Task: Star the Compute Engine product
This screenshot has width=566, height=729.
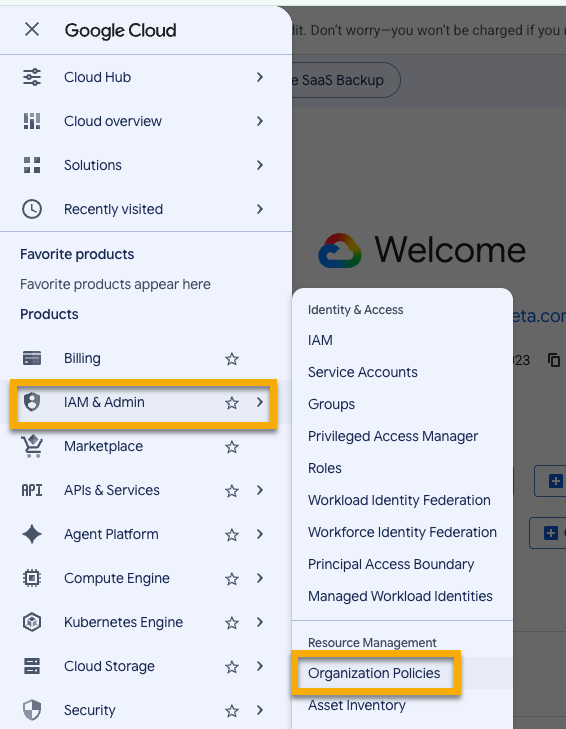Action: [232, 578]
